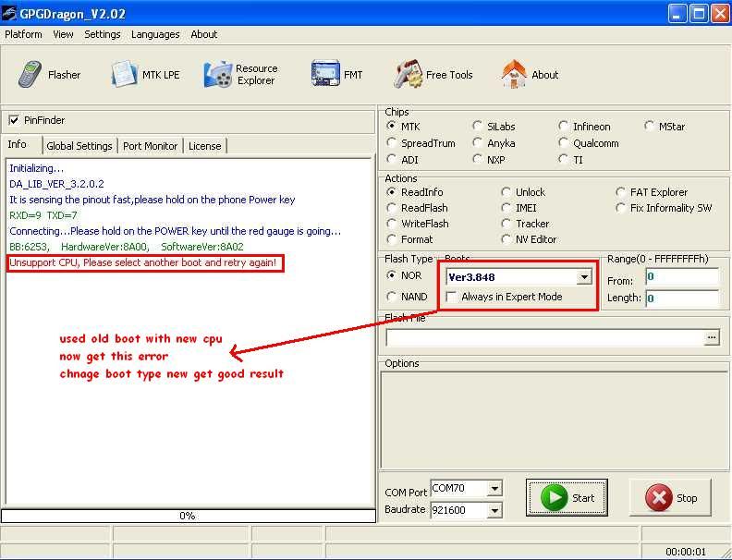Open the Platform menu
The width and height of the screenshot is (732, 560).
point(23,34)
